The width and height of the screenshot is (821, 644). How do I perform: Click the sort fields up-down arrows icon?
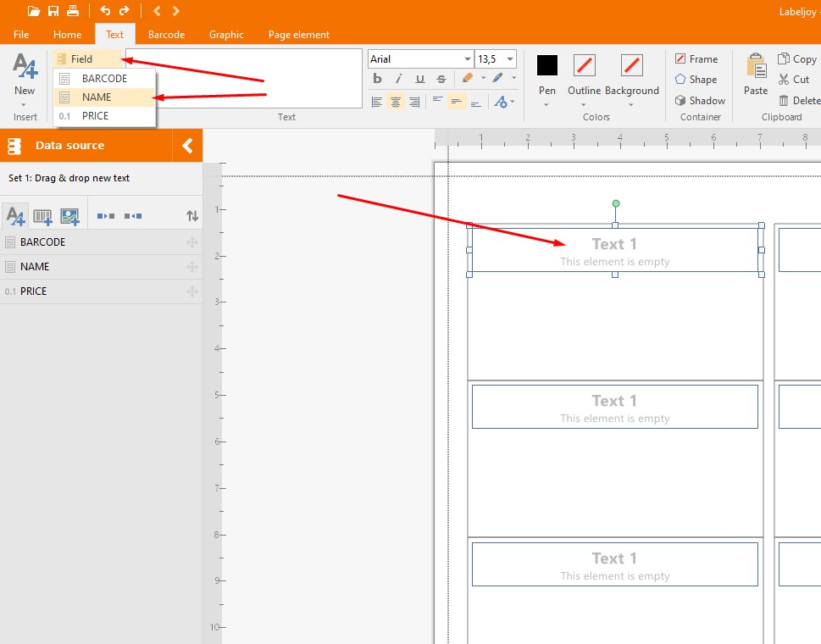point(192,216)
